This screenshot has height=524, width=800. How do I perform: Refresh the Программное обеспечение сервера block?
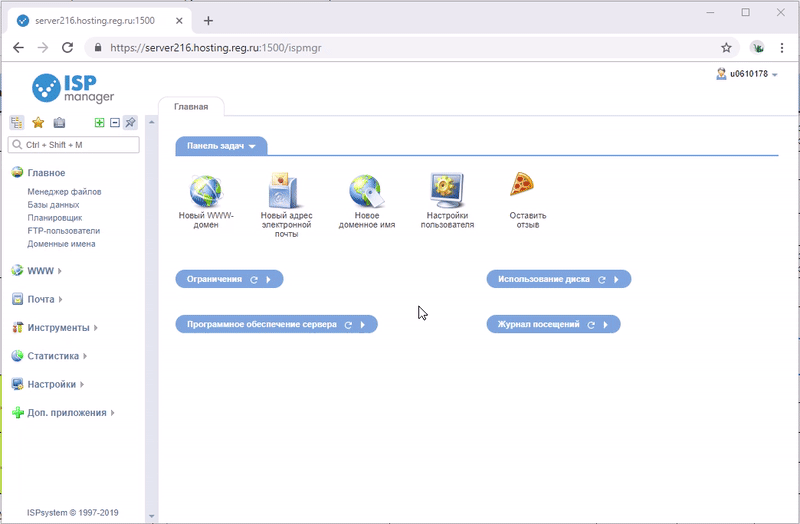point(348,325)
